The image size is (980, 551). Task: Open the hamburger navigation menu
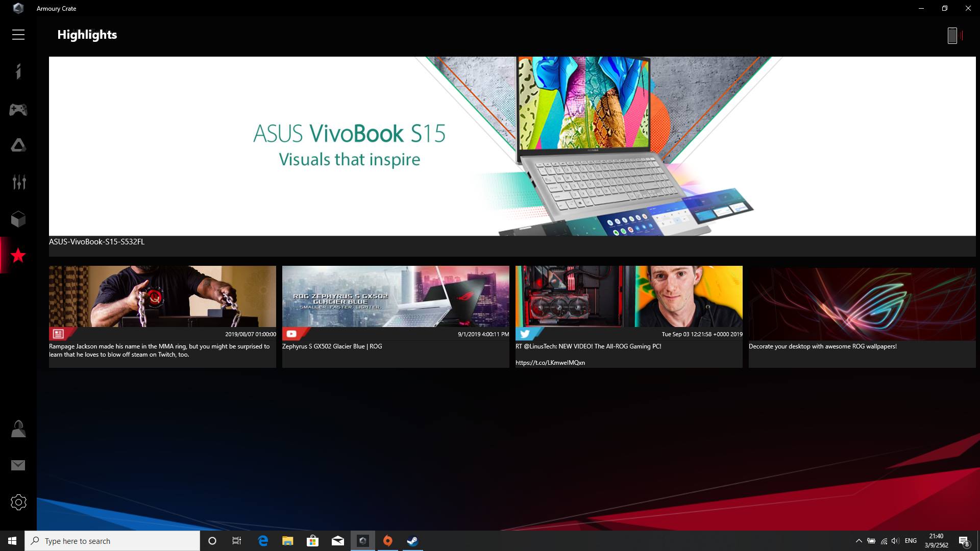18,35
